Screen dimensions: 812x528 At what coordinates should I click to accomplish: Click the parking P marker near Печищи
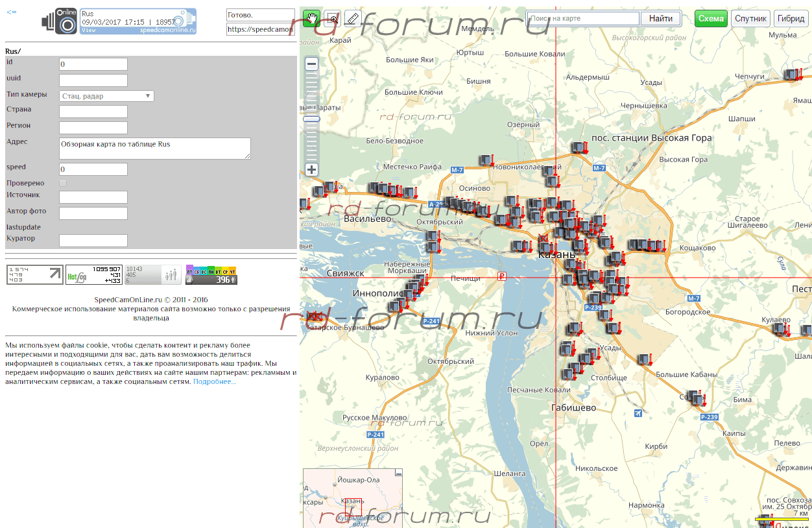(x=501, y=277)
